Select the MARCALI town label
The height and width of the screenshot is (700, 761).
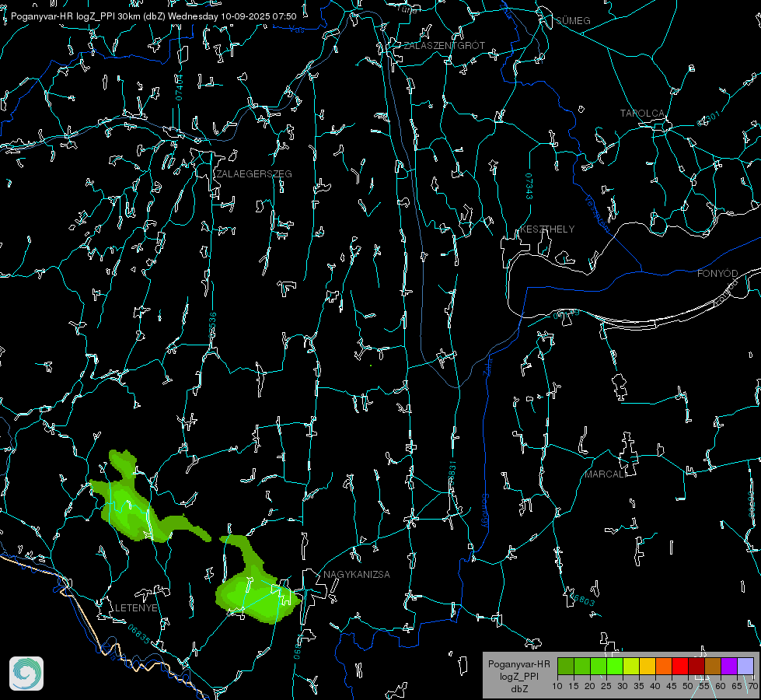pos(606,474)
